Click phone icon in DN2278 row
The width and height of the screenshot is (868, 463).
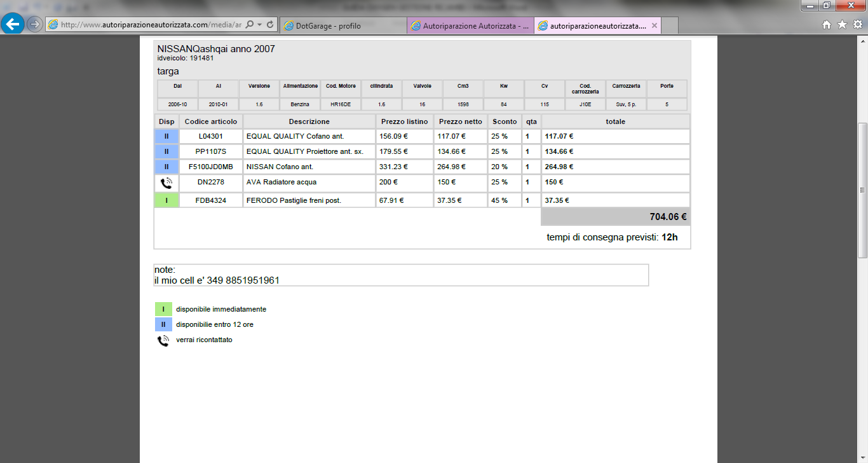pos(166,183)
